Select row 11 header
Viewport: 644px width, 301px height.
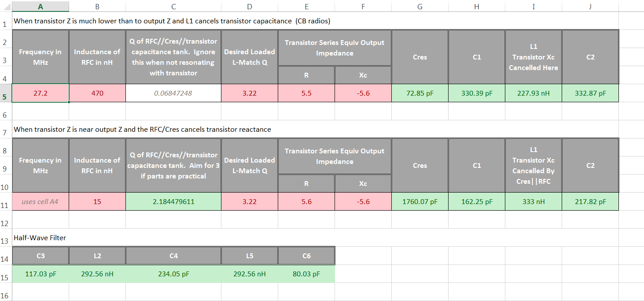click(5, 201)
